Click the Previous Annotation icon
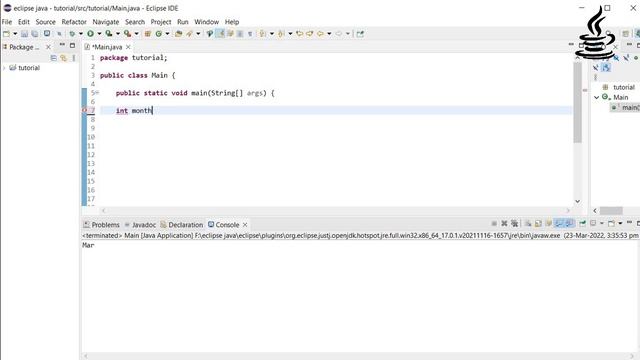The height and width of the screenshot is (360, 640). 281,34
